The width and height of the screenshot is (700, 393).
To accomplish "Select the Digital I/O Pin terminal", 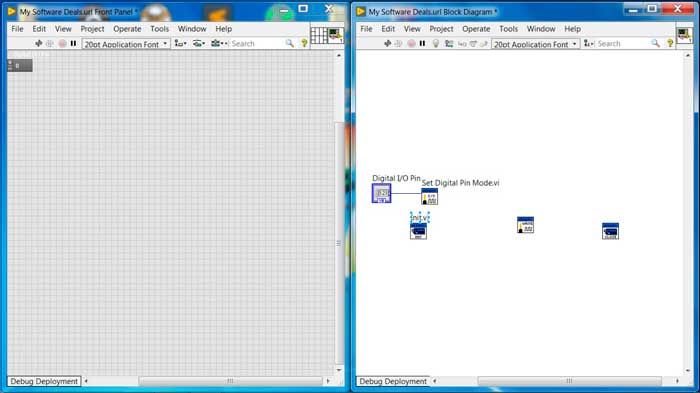I will click(382, 193).
